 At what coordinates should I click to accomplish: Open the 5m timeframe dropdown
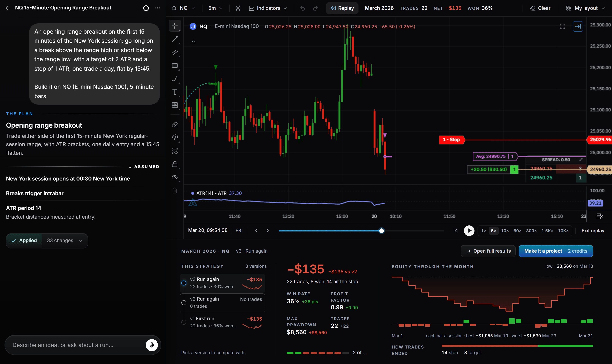pos(215,8)
